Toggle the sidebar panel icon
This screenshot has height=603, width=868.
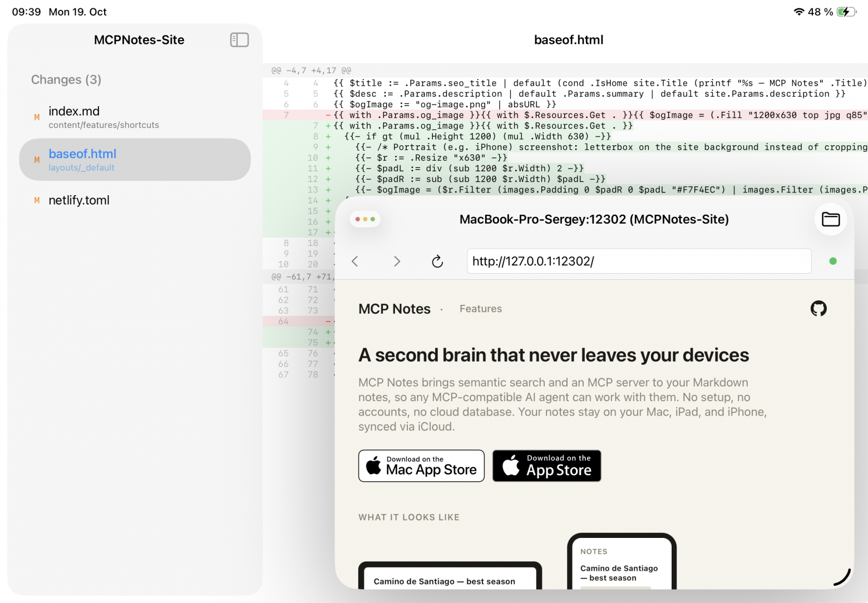239,39
